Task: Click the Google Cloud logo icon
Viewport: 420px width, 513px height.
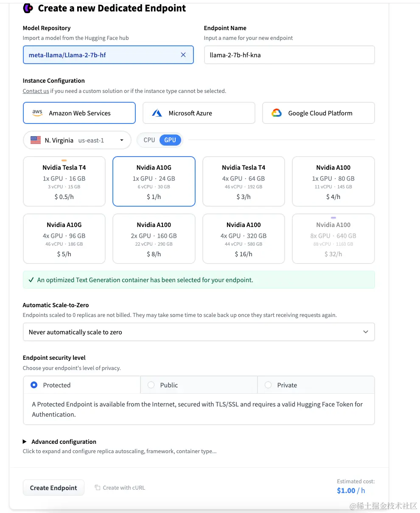Action: tap(277, 113)
